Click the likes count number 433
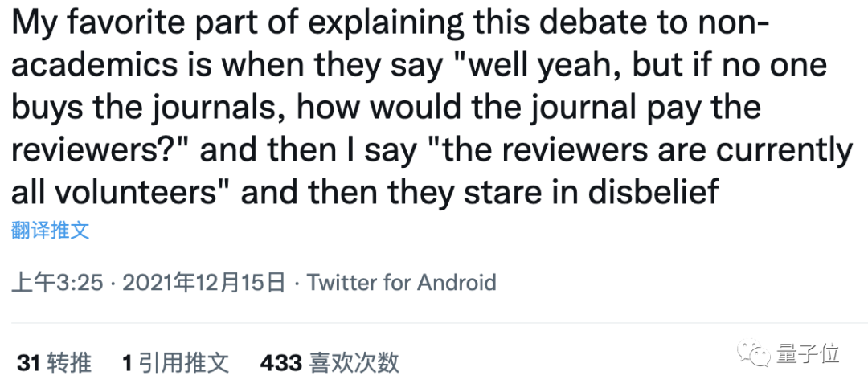Image resolution: width=868 pixels, height=392 pixels. coord(280,363)
